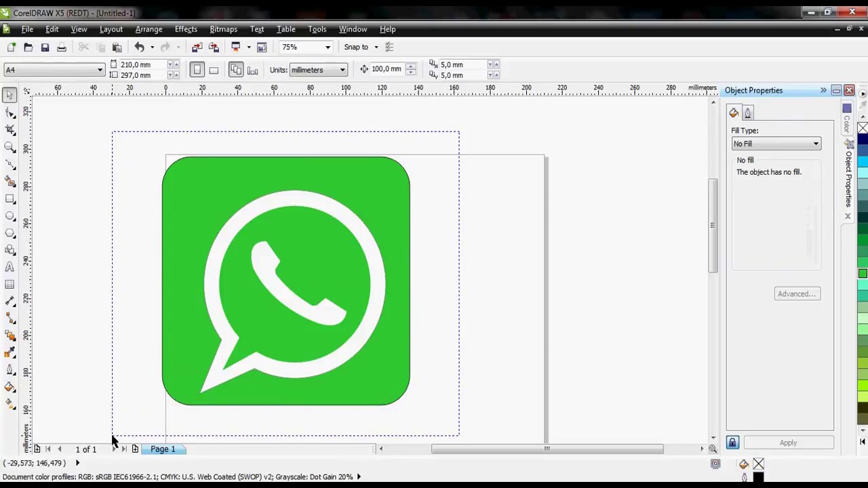Select the Table tool
The height and width of the screenshot is (488, 868).
9,284
